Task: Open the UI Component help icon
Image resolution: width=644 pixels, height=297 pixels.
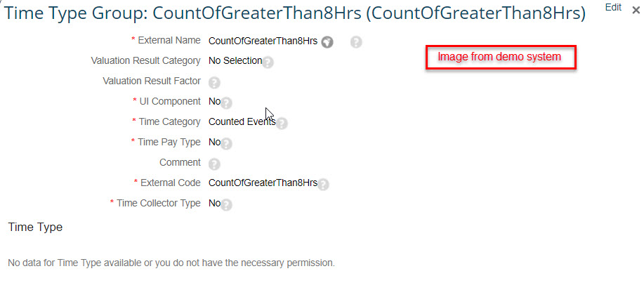Action: [x=226, y=103]
